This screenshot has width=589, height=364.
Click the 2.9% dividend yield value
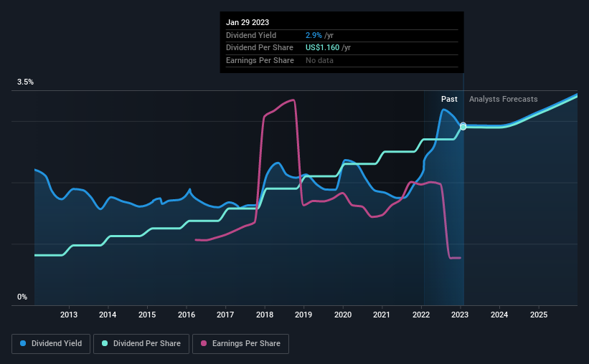coord(314,35)
